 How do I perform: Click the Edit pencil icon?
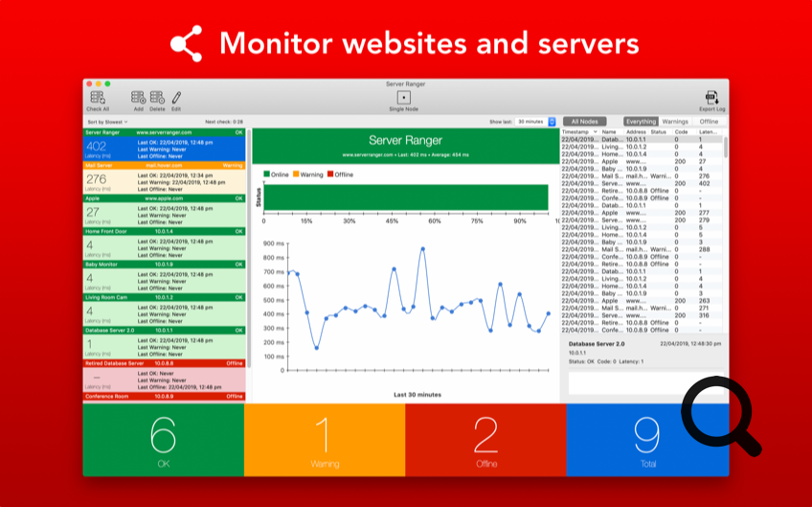[x=176, y=97]
